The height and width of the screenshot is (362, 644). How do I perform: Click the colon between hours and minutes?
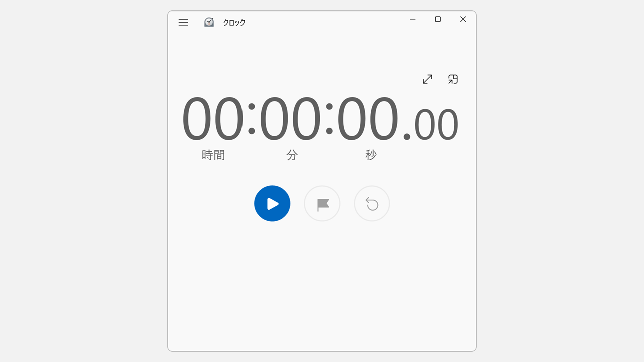(252, 119)
